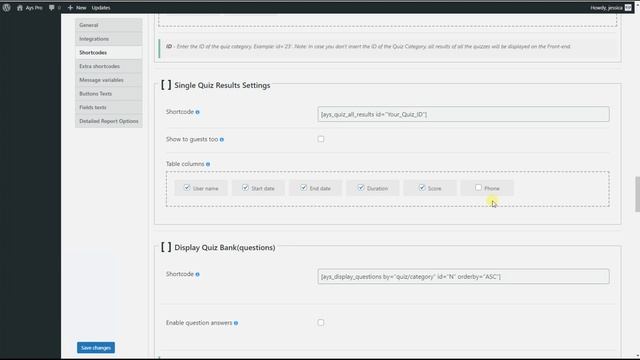Click New in the admin bar
Viewport: 640px width, 360px height.
pos(81,7)
